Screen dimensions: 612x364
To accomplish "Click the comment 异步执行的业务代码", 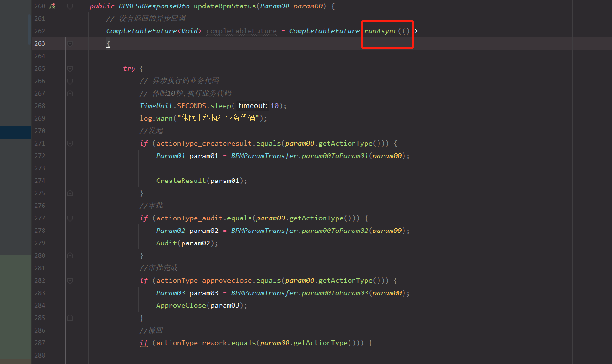I will 179,81.
